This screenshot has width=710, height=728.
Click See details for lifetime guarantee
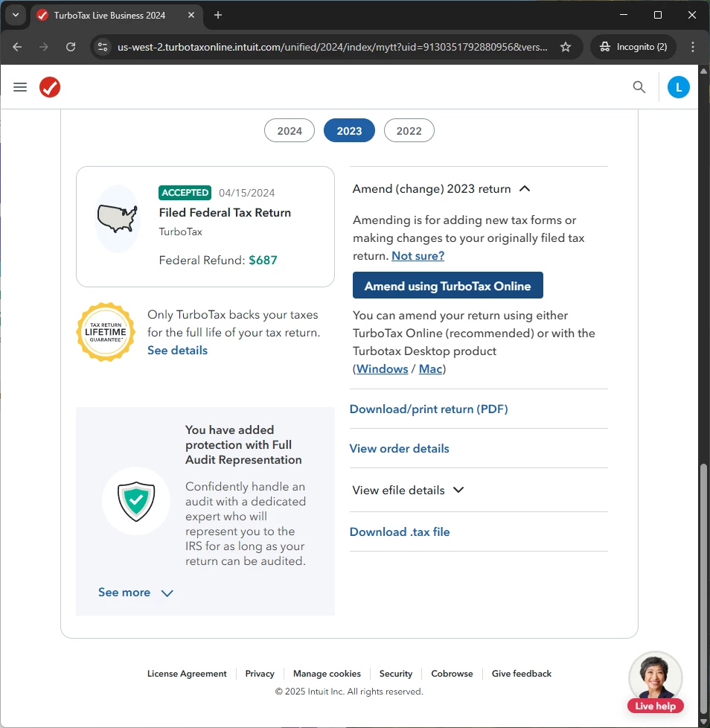click(x=177, y=351)
